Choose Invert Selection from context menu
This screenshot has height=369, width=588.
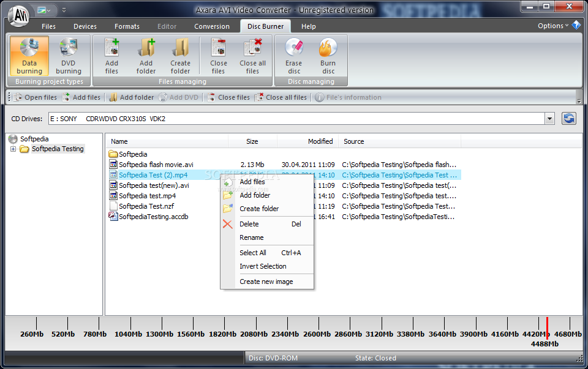click(267, 266)
